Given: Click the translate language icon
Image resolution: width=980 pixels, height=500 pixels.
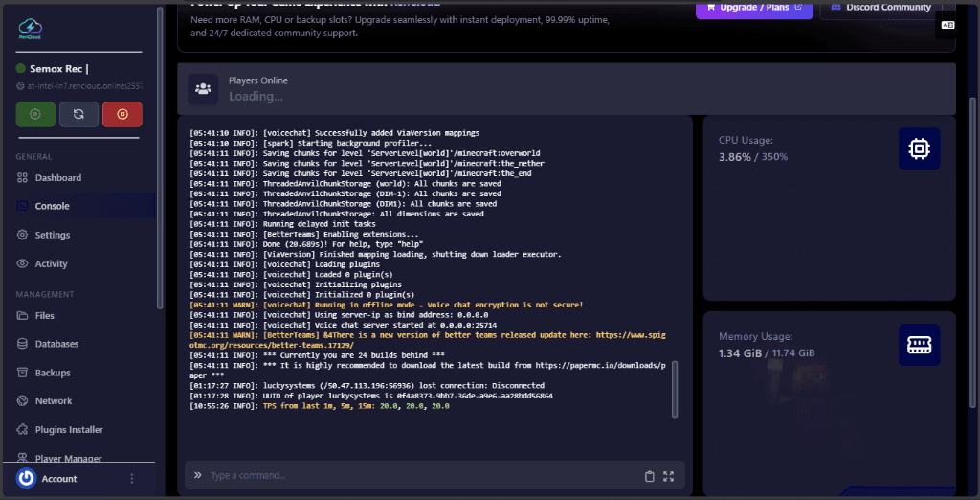Looking at the screenshot, I should [947, 25].
